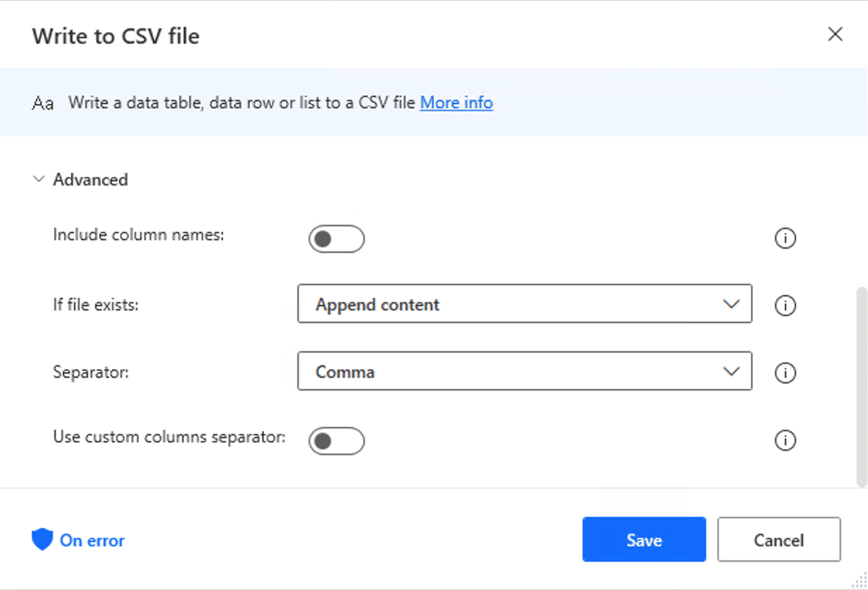The width and height of the screenshot is (868, 590).
Task: Click the Use custom columns separator label
Action: (169, 437)
